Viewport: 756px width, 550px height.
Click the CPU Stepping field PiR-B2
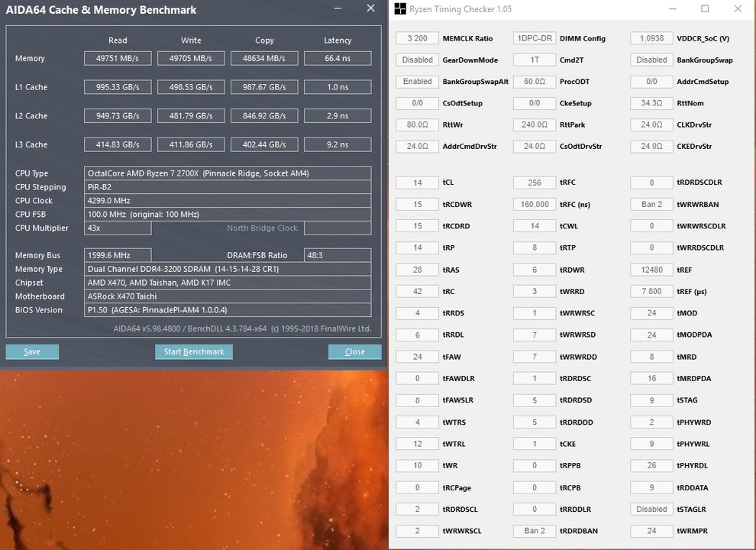(x=228, y=186)
